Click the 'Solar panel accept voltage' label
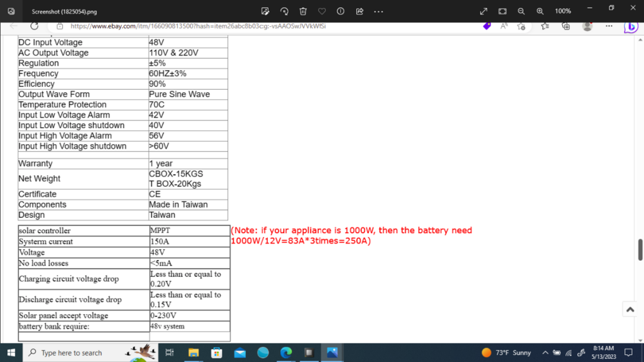 pyautogui.click(x=64, y=316)
